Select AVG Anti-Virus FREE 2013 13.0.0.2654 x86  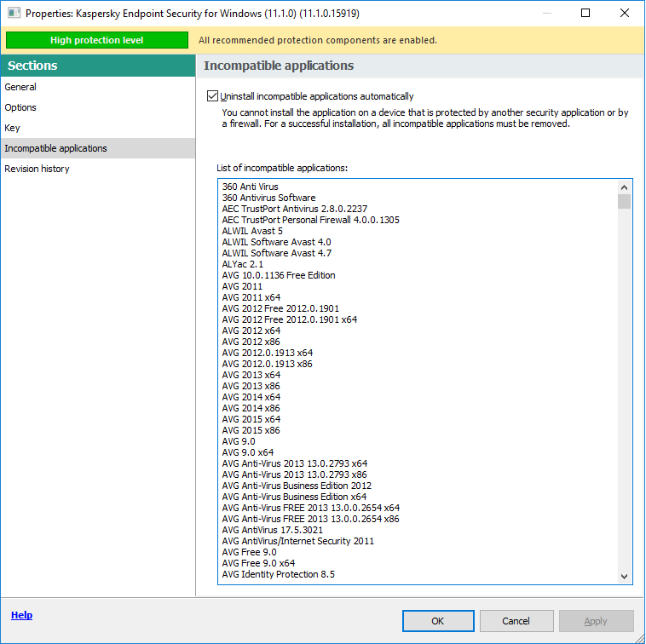click(x=310, y=520)
